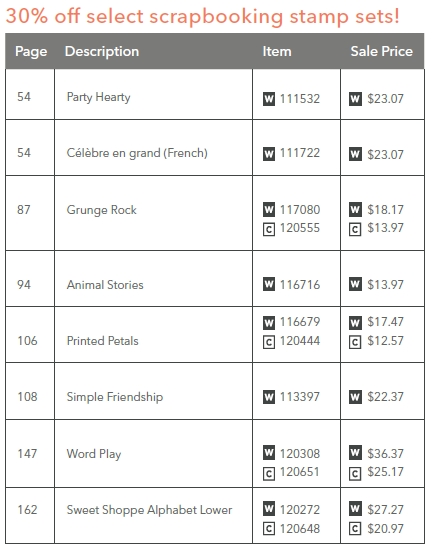434x550 pixels.
Task: Select the Item column header
Action: pyautogui.click(x=277, y=51)
